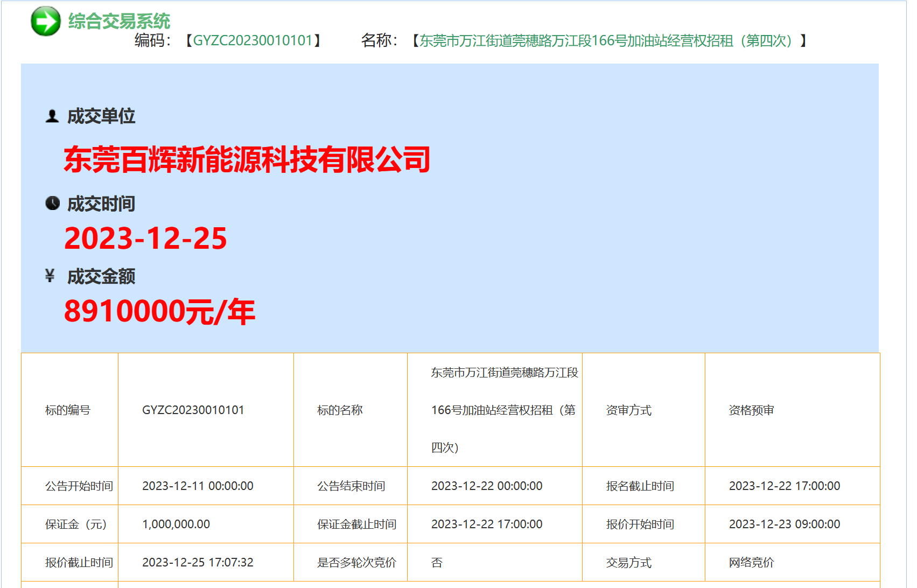
Task: Click the 资审方式 table label
Action: 629,410
